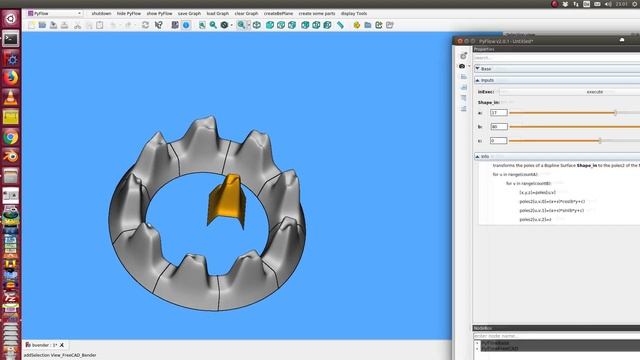The height and width of the screenshot is (360, 640).
Task: Switch to front view cube icon
Action: [270, 25]
